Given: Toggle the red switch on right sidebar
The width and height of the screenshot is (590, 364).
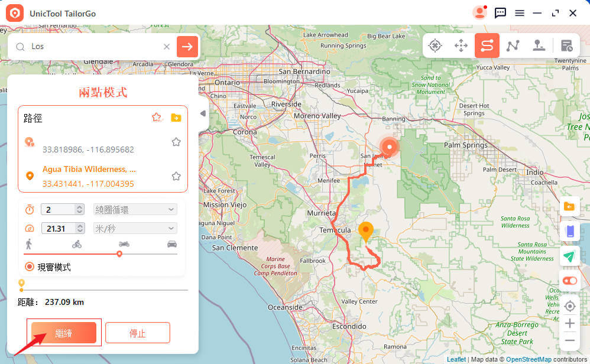Looking at the screenshot, I should pyautogui.click(x=570, y=281).
